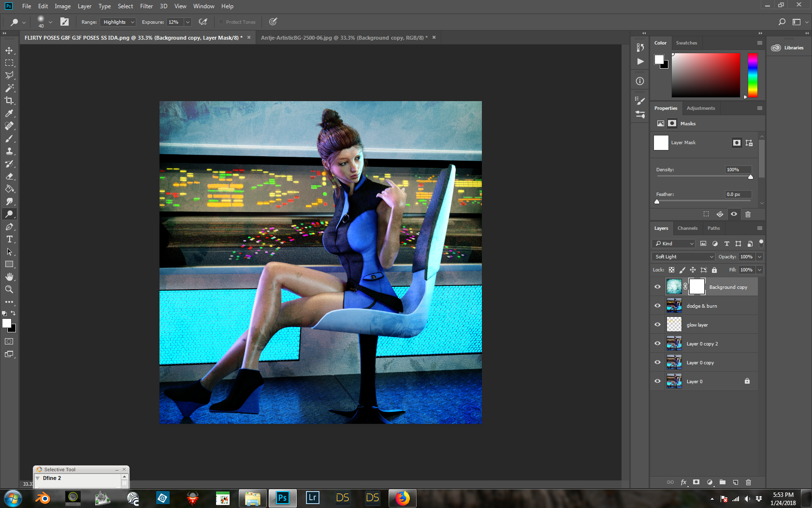
Task: Open Lightroom from the Windows taskbar
Action: [312, 498]
